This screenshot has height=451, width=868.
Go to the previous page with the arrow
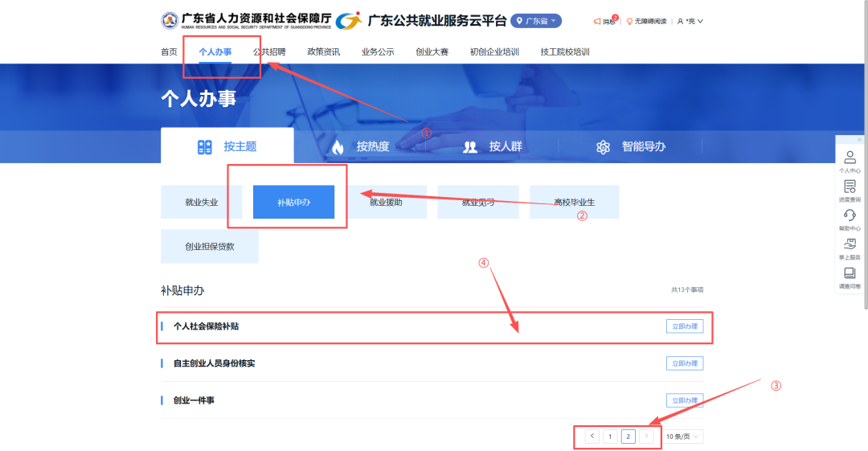coord(592,436)
